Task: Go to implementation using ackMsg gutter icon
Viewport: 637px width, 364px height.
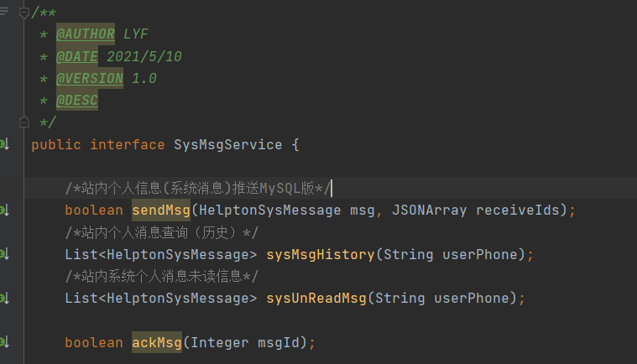Action: point(4,342)
